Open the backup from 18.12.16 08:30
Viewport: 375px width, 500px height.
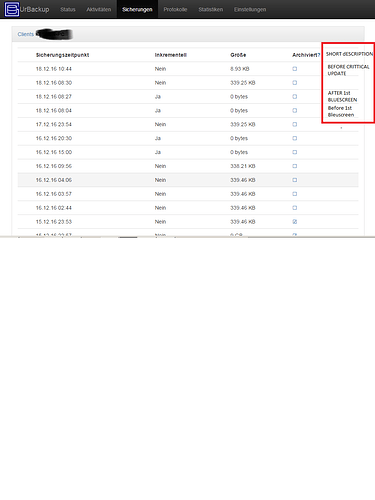click(x=54, y=83)
